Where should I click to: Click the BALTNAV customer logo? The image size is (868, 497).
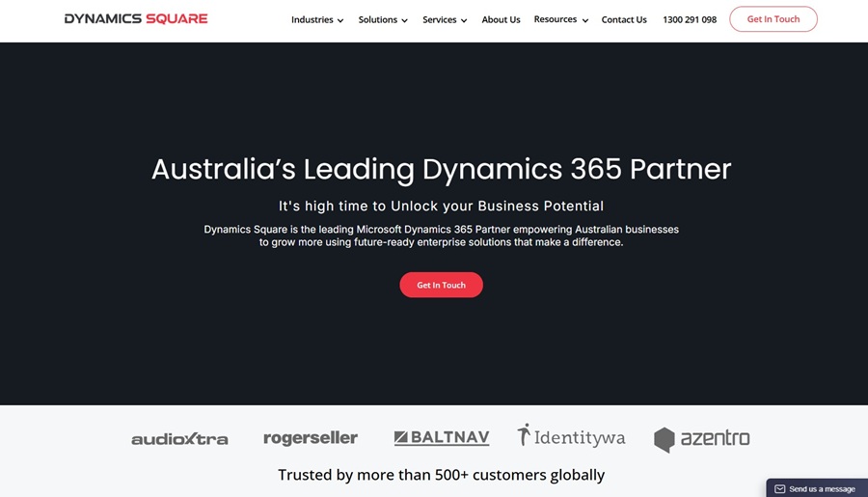click(442, 438)
